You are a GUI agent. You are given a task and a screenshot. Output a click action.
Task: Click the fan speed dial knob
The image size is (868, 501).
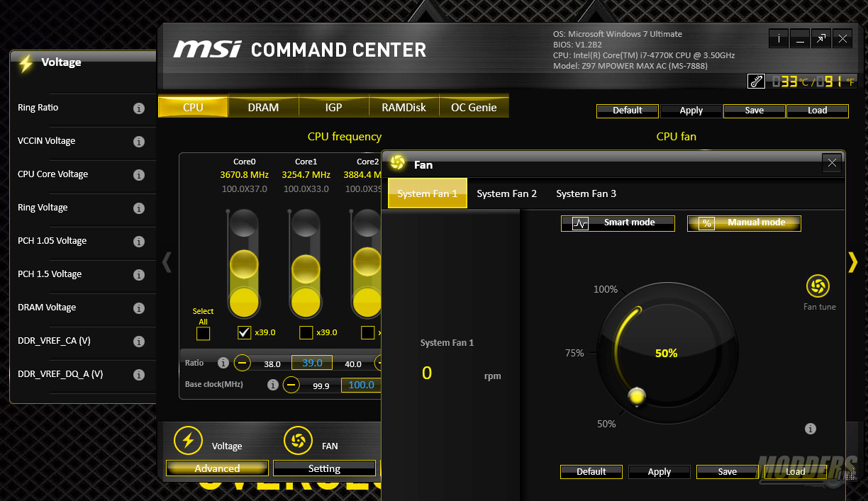click(637, 397)
